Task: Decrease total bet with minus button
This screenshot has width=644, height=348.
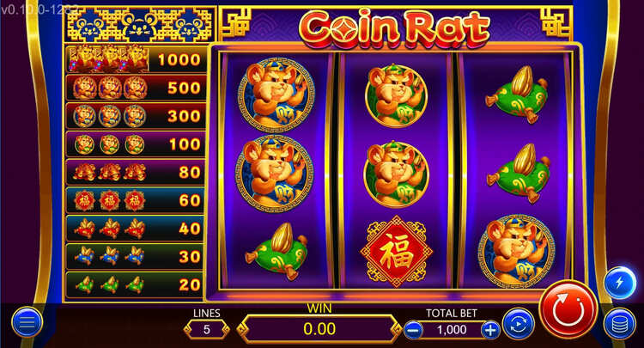Action: tap(414, 330)
